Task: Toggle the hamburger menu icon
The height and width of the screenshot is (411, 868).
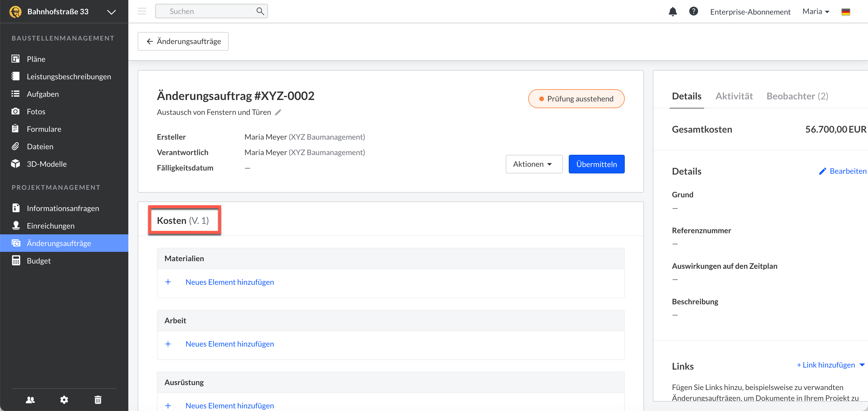Action: pos(142,11)
